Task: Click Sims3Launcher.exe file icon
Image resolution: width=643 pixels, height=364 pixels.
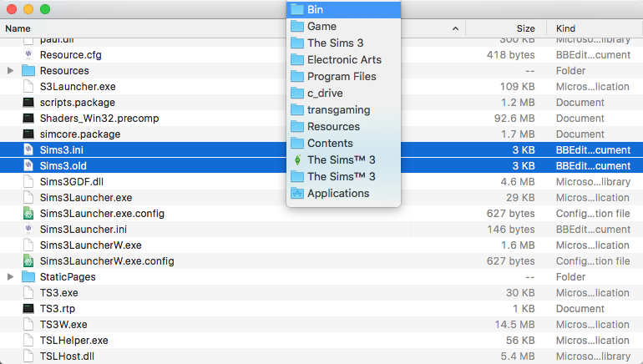Action: pyautogui.click(x=28, y=197)
